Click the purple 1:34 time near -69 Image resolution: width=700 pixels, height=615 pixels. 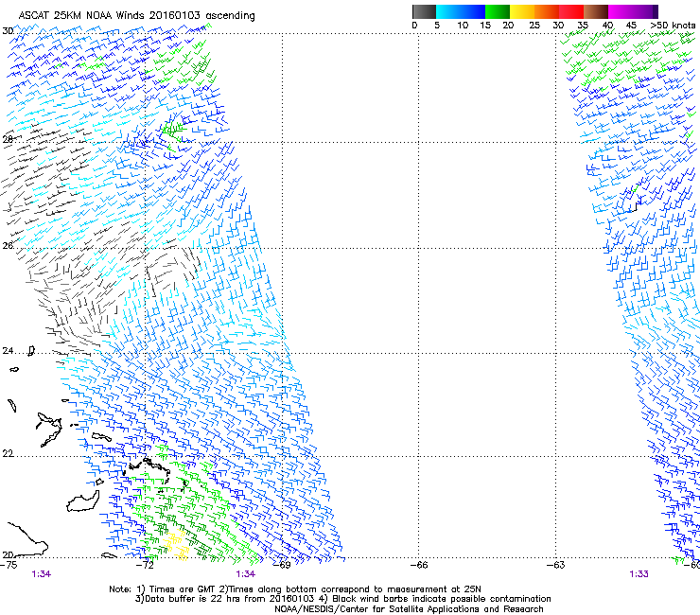246,574
